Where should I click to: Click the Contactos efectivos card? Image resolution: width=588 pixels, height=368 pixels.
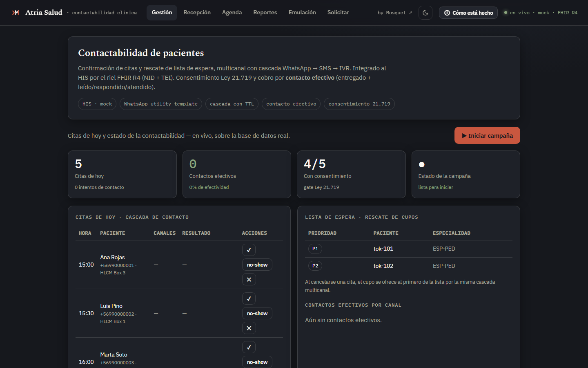pos(237,174)
